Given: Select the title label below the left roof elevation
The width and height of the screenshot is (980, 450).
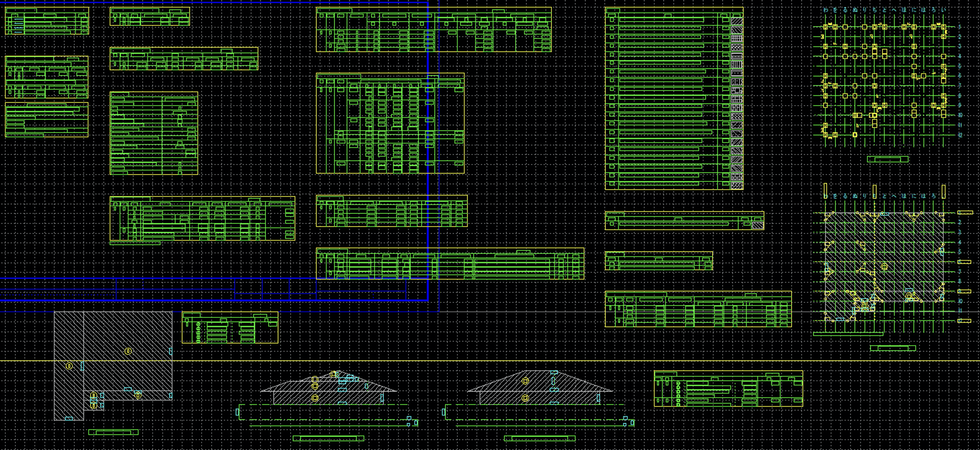Looking at the screenshot, I should pos(328,439).
